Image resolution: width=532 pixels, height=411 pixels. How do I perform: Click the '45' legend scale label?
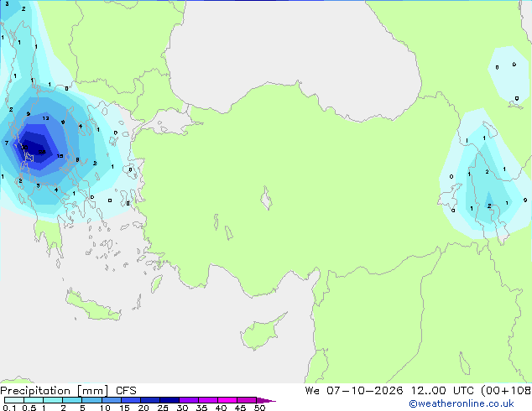pyautogui.click(x=240, y=408)
